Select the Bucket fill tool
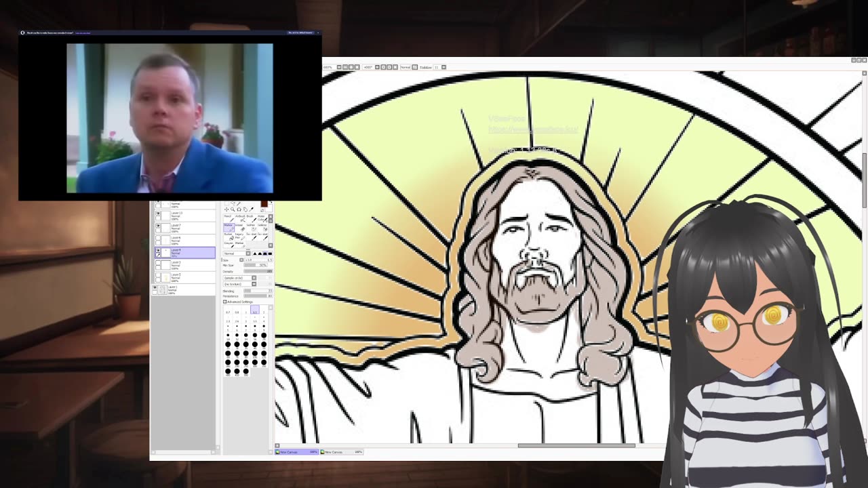Screen dimensions: 868x488 229,237
